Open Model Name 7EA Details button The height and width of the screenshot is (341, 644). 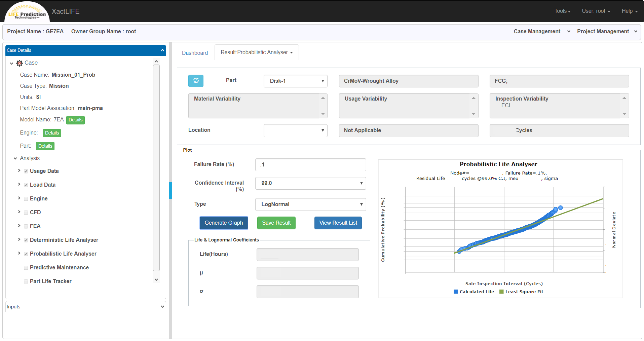pos(75,120)
